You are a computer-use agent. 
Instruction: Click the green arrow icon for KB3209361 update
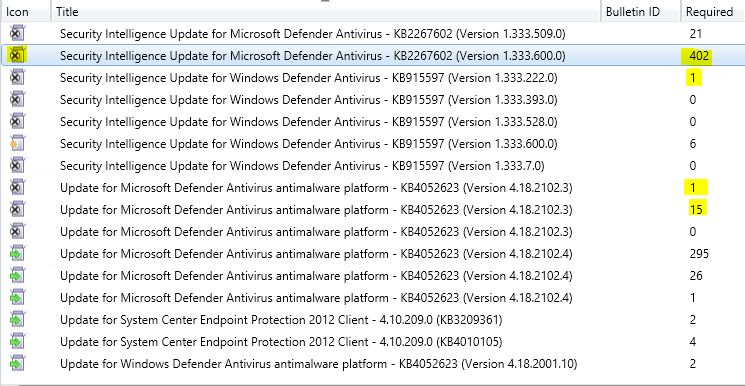(17, 319)
